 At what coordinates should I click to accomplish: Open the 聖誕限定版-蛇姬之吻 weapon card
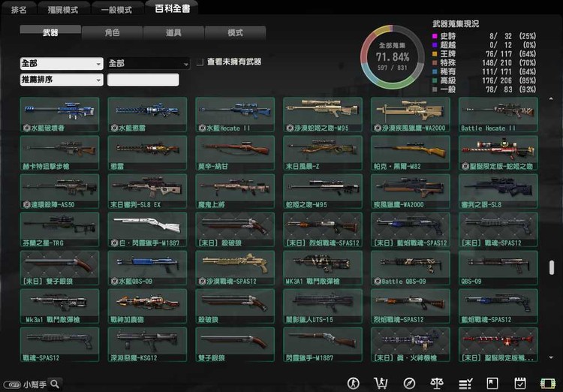point(498,152)
